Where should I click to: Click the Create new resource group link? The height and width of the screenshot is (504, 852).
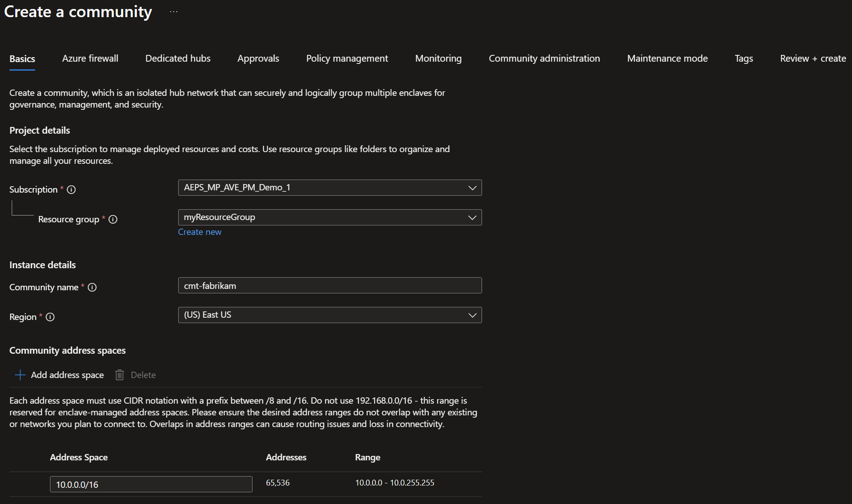(200, 232)
